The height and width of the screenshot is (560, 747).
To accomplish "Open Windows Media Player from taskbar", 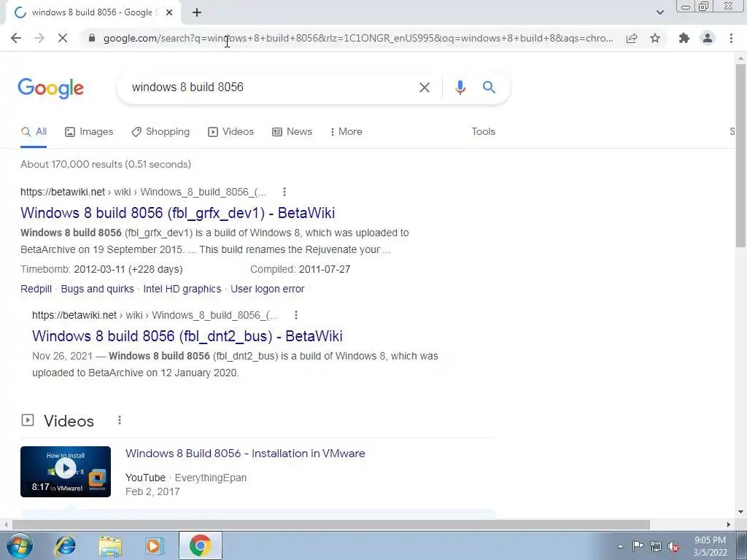I will pyautogui.click(x=155, y=545).
